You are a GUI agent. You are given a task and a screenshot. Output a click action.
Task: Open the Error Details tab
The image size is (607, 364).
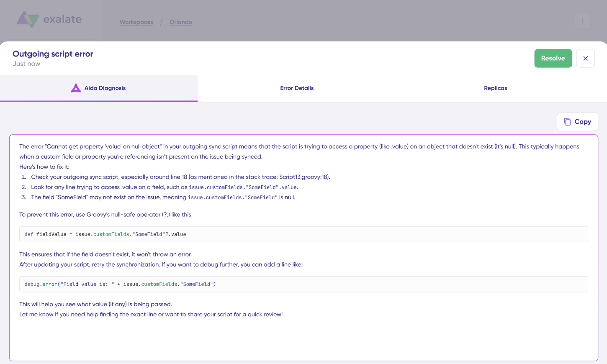pos(297,88)
